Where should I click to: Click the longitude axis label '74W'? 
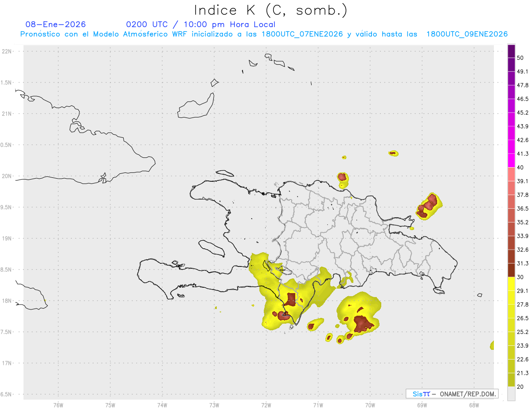162,405
